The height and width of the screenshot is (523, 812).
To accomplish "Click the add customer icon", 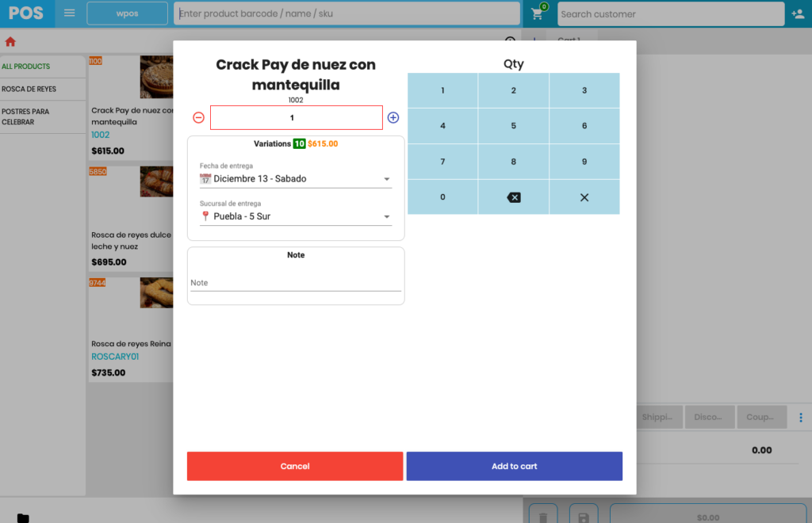I will 798,14.
